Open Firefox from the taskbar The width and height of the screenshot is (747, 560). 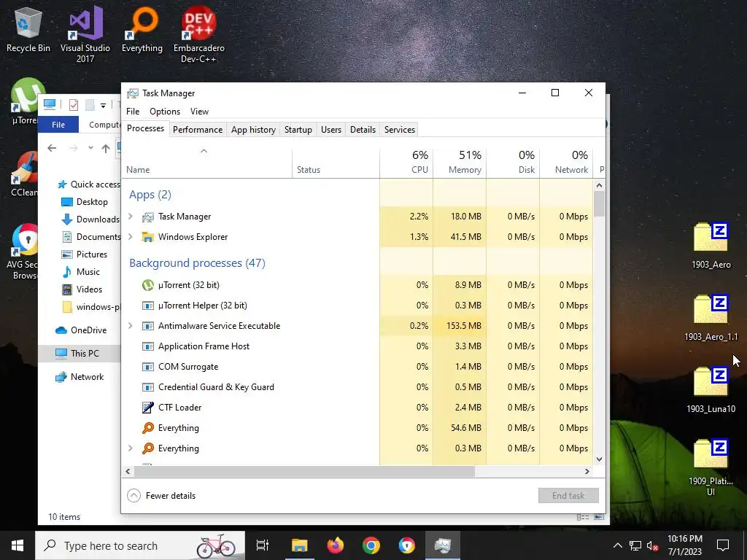click(336, 545)
